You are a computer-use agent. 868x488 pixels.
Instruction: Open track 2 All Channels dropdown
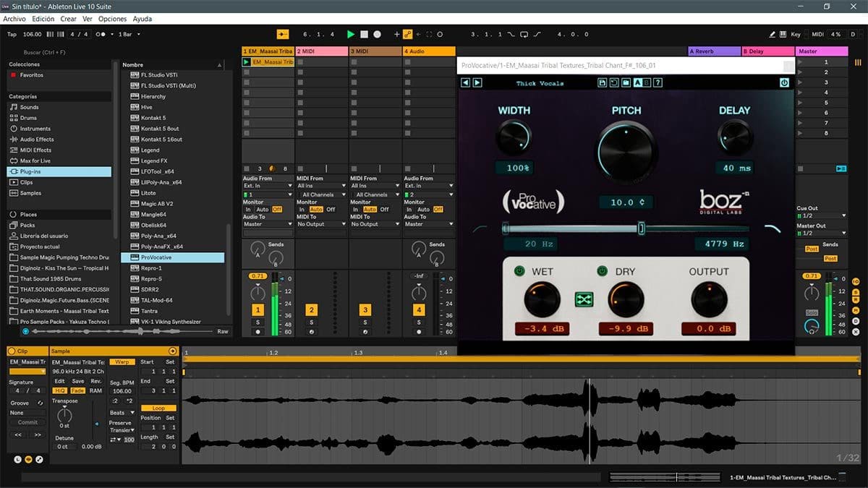pyautogui.click(x=321, y=194)
